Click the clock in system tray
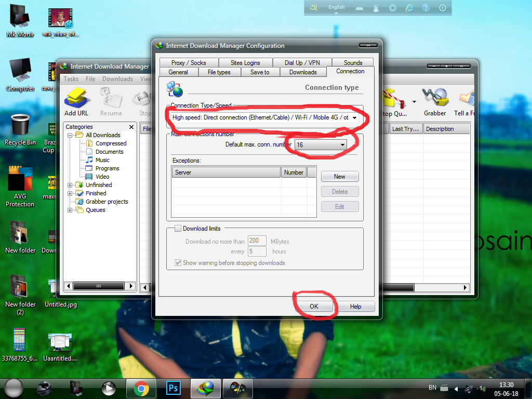This screenshot has width=532, height=399. (x=506, y=389)
